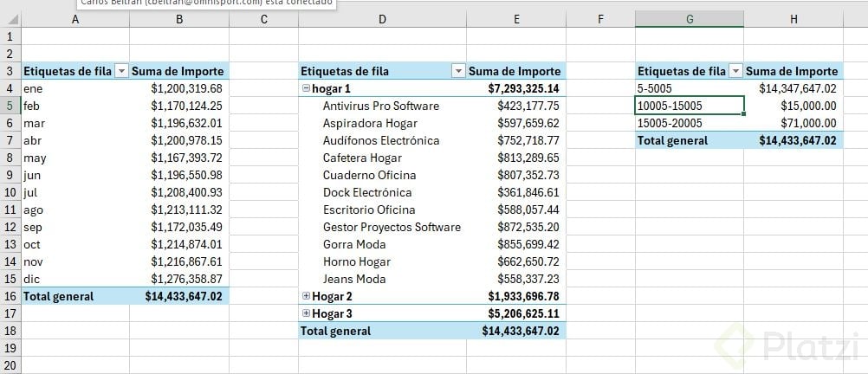868x374 pixels.
Task: Click the fill handle of selected cell
Action: 744,114
